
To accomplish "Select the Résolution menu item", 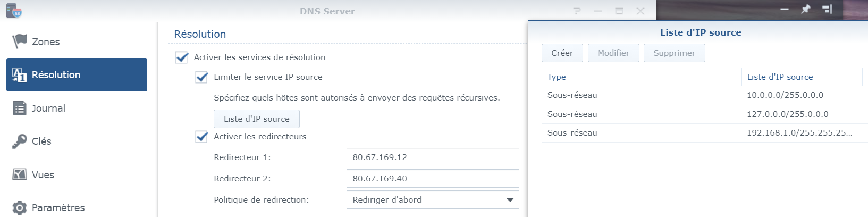I will click(x=77, y=75).
